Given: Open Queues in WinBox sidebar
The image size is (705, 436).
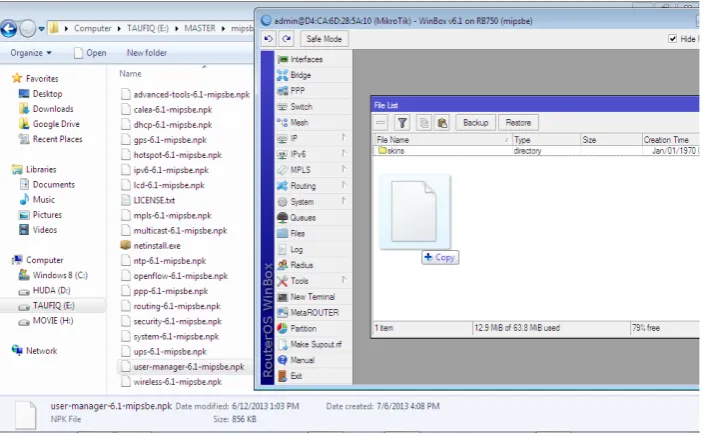Looking at the screenshot, I should [303, 218].
